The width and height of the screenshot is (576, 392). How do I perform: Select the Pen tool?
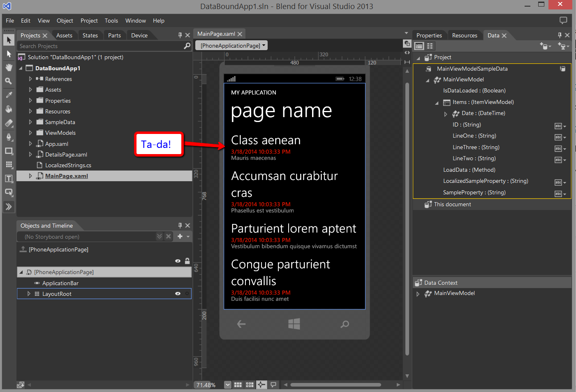9,137
